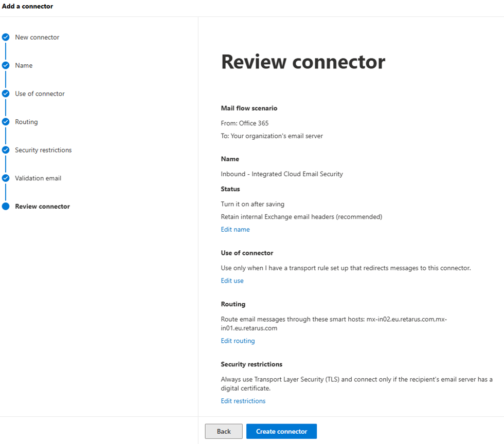Go to the New connector step label
504x444 pixels.
[x=37, y=37]
